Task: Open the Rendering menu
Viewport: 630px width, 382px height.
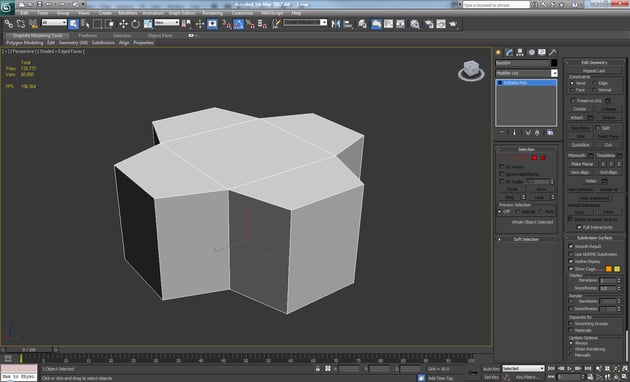Action: coord(213,13)
